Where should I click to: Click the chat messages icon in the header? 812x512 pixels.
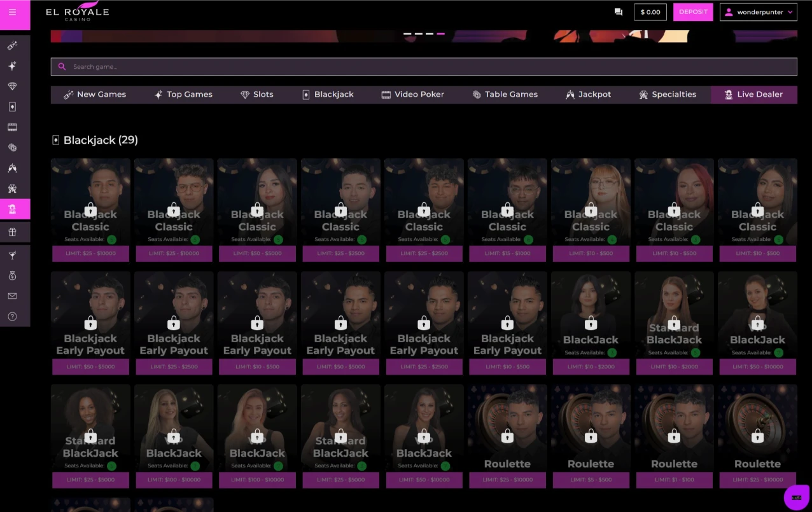pos(618,11)
